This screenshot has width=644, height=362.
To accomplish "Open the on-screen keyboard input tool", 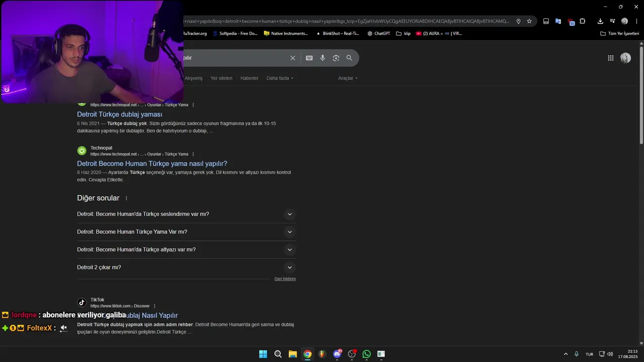I will [309, 58].
